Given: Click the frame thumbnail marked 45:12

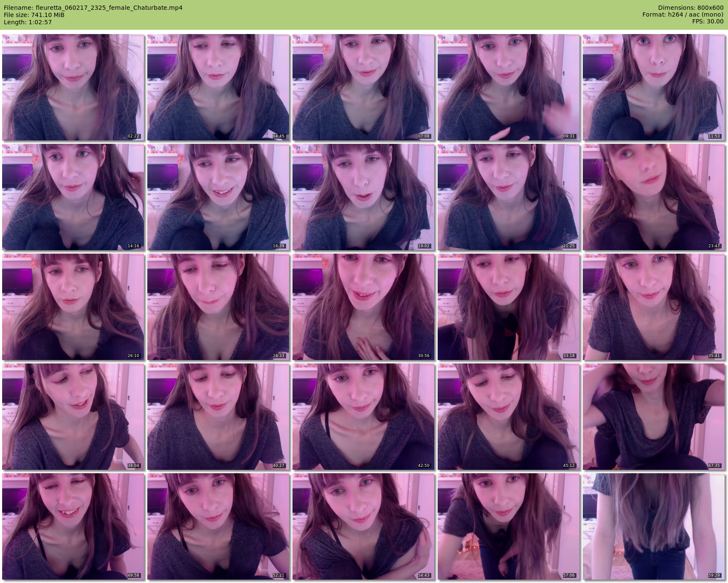Looking at the screenshot, I should [508, 417].
